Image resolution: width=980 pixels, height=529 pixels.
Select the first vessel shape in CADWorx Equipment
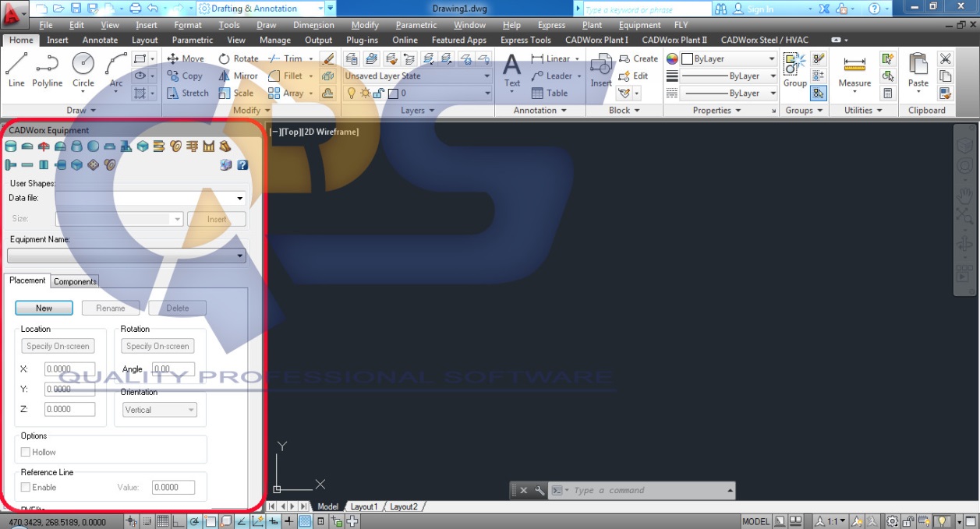tap(11, 146)
